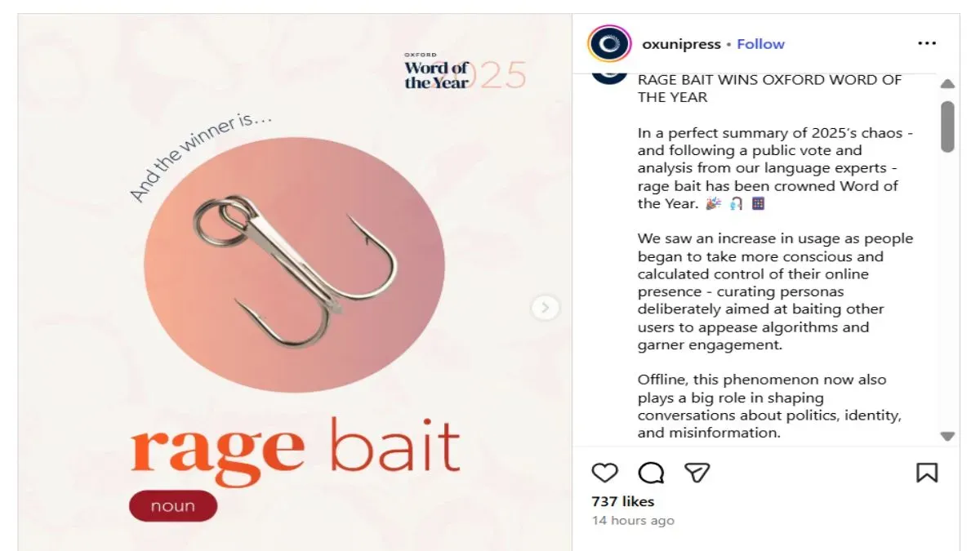Image resolution: width=980 pixels, height=551 pixels.
Task: Like the post with the heart icon
Action: tap(604, 473)
